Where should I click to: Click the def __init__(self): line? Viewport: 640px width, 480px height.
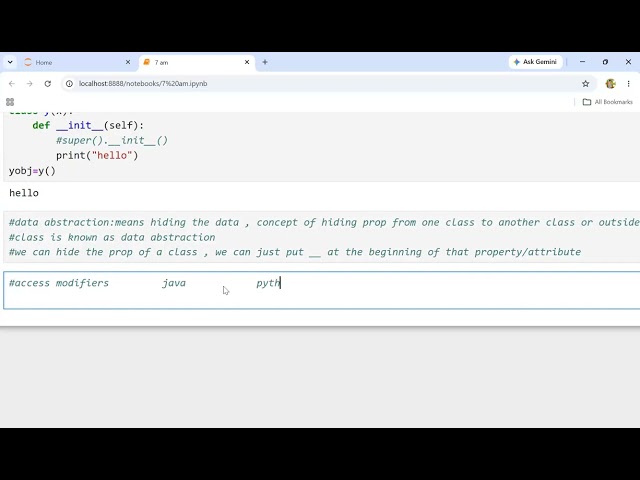88,125
